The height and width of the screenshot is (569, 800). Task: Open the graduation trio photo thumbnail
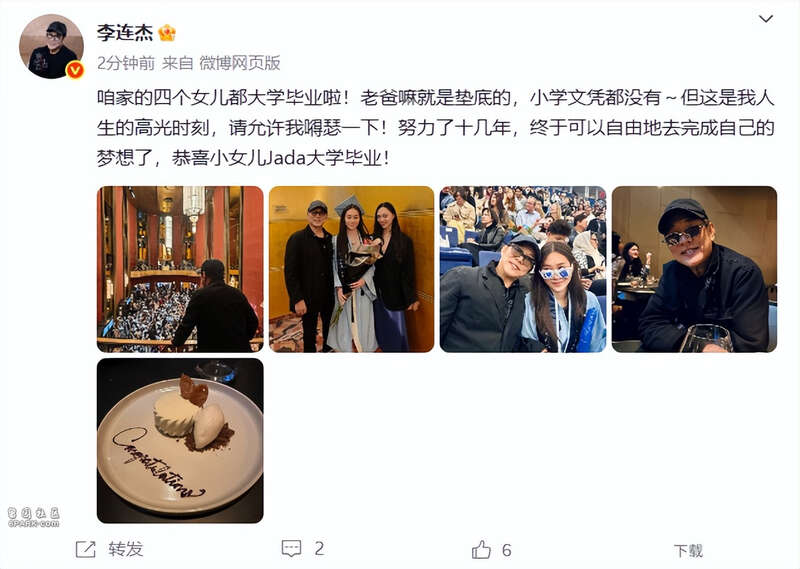352,269
